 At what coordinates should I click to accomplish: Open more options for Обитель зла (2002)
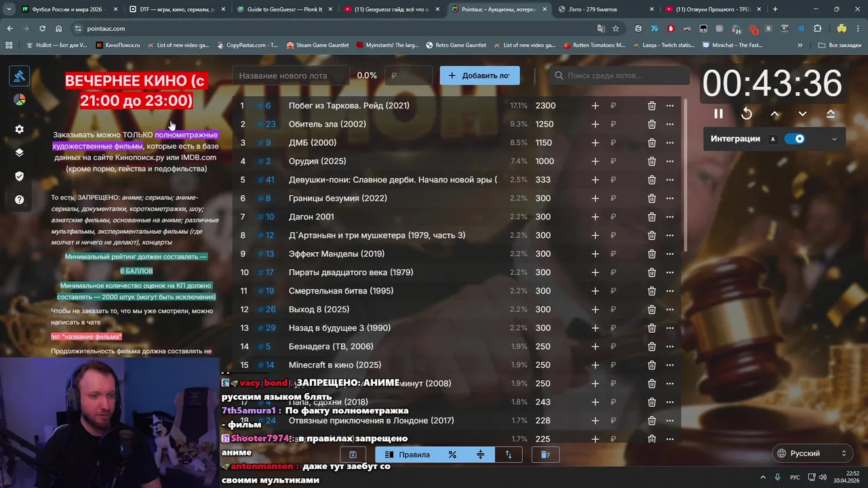coord(670,124)
